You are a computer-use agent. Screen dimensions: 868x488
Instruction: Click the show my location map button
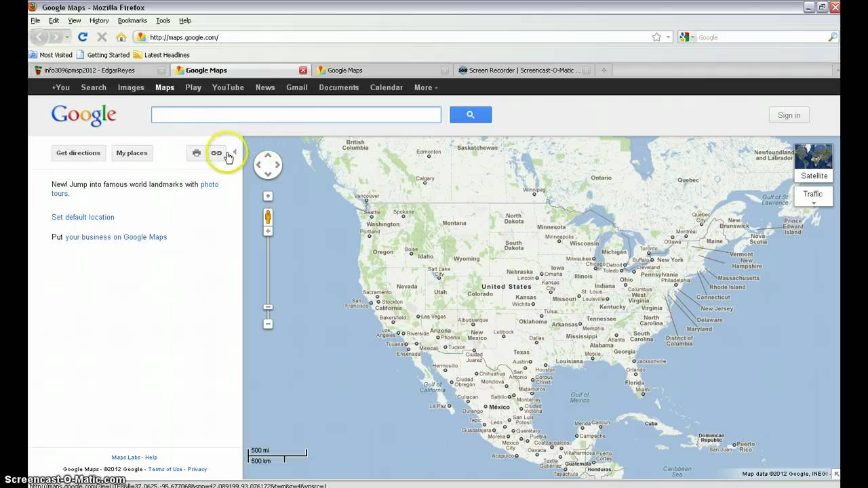pos(268,196)
